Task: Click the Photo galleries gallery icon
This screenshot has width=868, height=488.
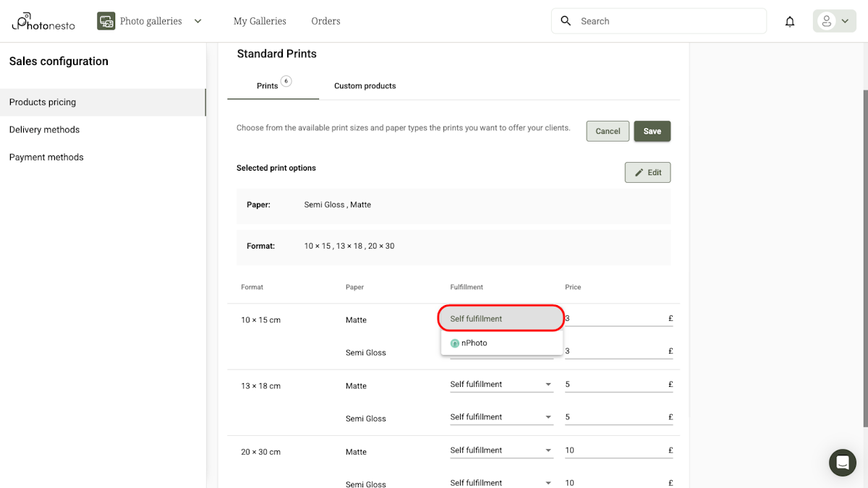Action: 106,21
